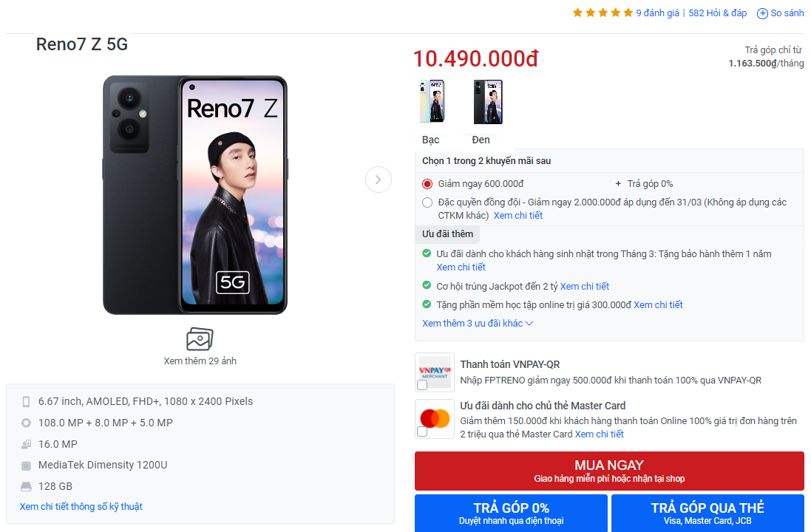Viewport: 811px width, 532px height.
Task: Click the Master Card logo
Action: click(435, 418)
